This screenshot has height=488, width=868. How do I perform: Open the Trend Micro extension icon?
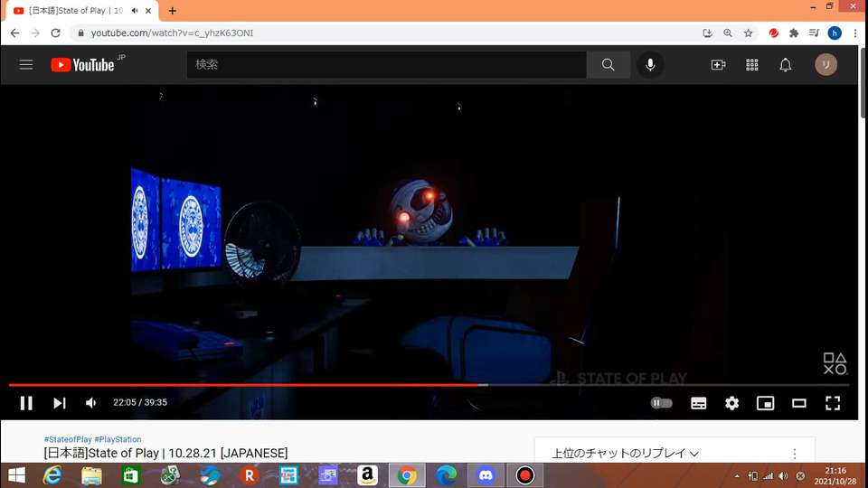tap(773, 33)
